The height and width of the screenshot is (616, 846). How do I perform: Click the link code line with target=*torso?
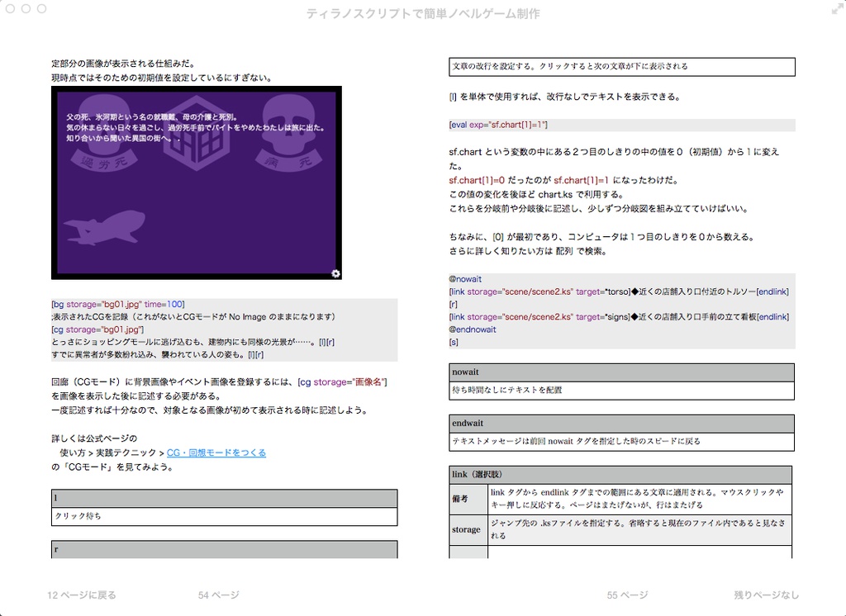tap(619, 291)
